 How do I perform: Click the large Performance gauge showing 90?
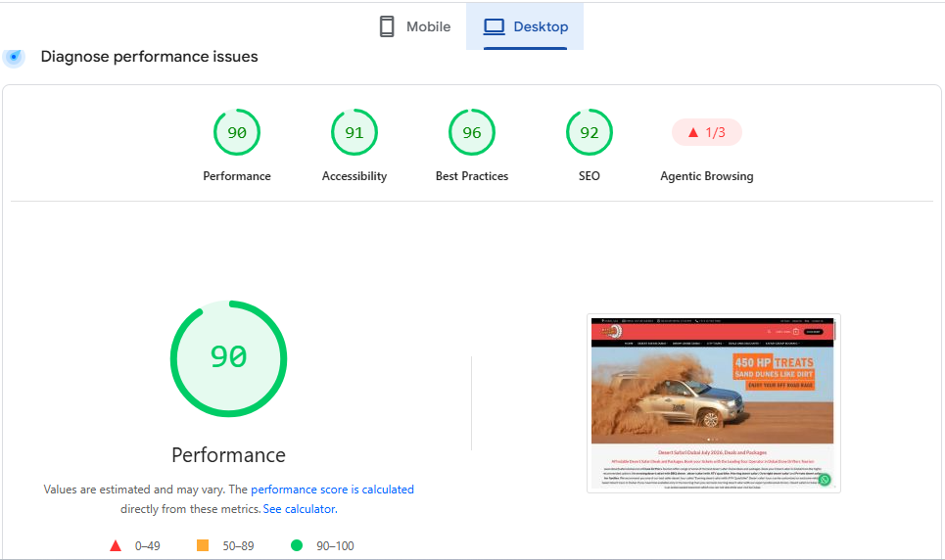228,358
